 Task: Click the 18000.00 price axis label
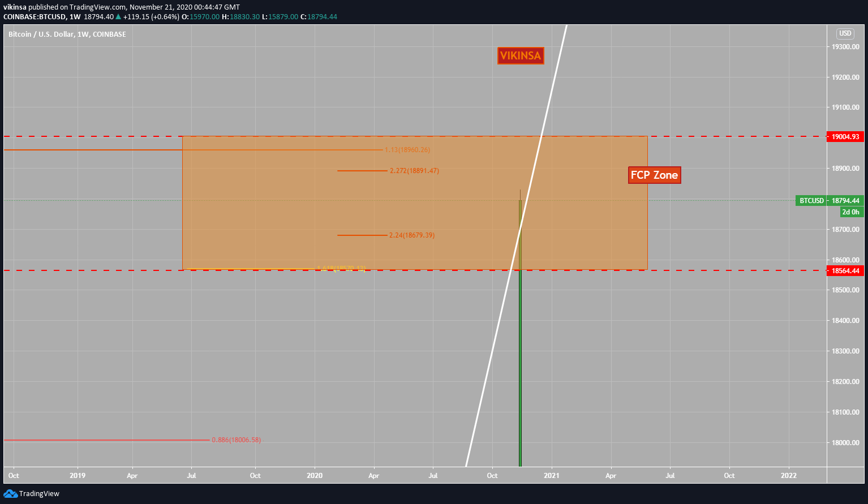tap(845, 442)
